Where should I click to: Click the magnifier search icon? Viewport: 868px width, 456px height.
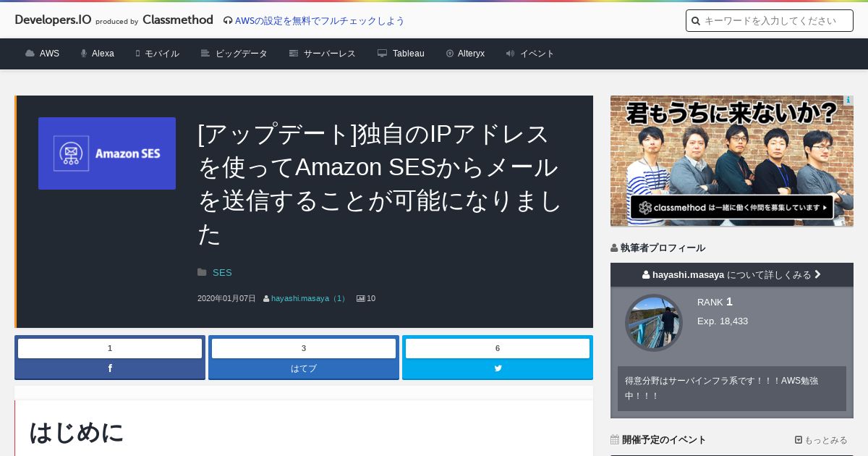pos(696,21)
